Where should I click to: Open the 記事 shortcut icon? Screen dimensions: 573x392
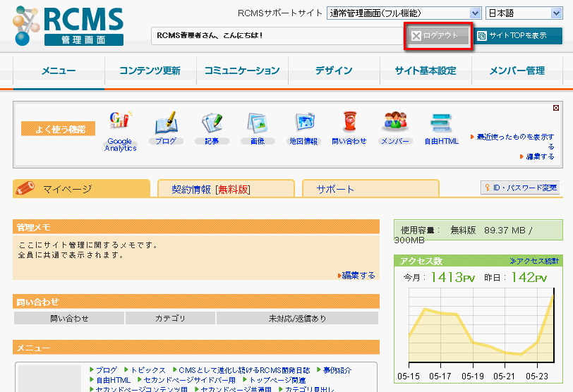point(212,122)
